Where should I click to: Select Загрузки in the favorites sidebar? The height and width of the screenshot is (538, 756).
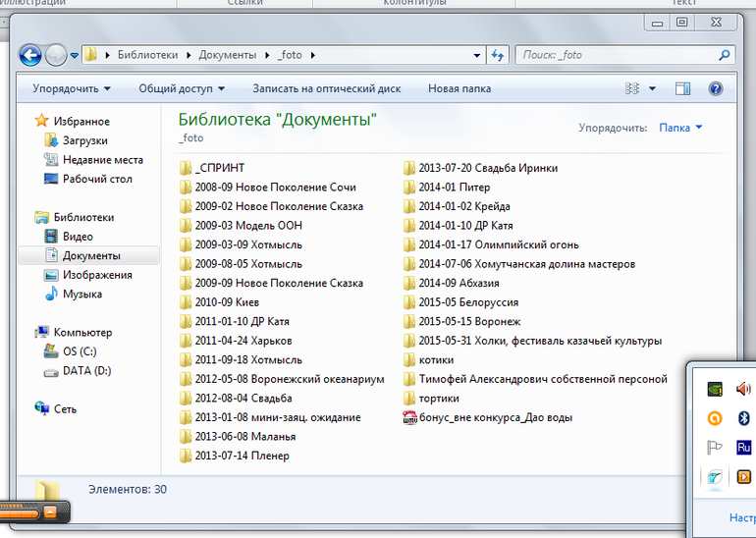coord(84,140)
